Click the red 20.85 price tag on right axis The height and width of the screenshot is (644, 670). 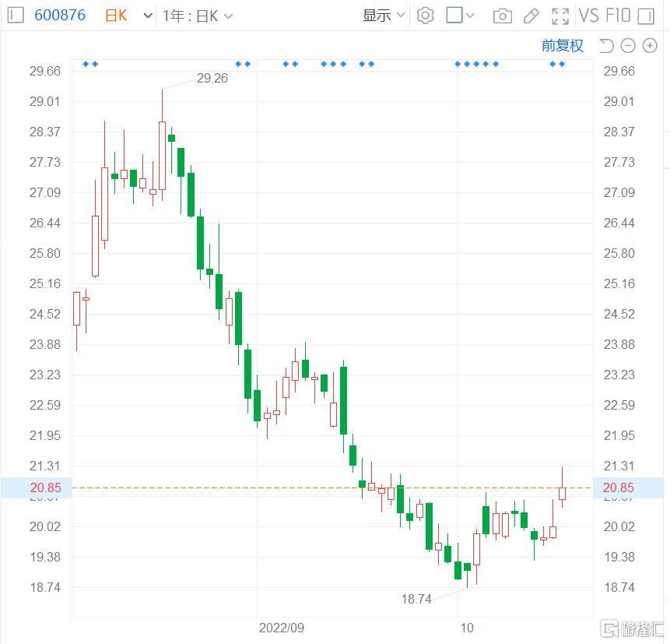click(619, 487)
